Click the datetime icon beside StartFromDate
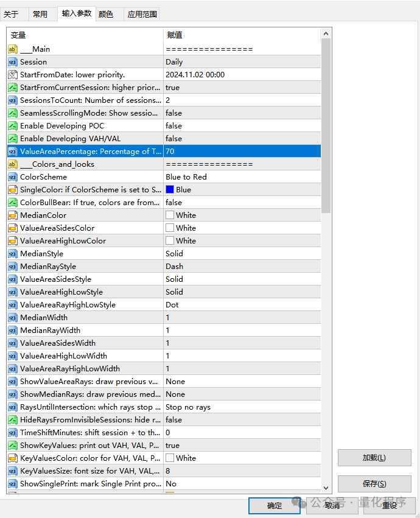The image size is (420, 518). click(13, 75)
